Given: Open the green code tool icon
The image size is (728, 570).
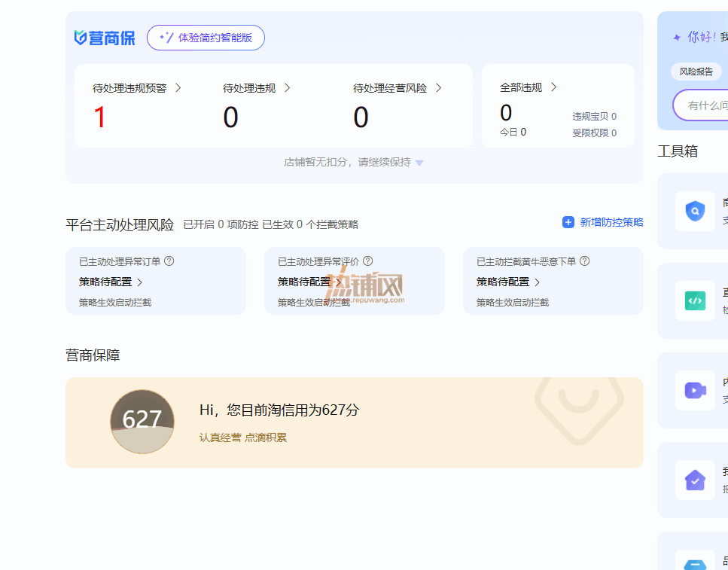Looking at the screenshot, I should [695, 301].
